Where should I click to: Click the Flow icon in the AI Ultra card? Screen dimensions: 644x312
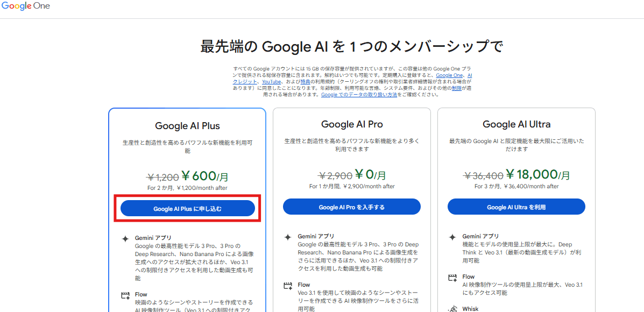coord(452,278)
